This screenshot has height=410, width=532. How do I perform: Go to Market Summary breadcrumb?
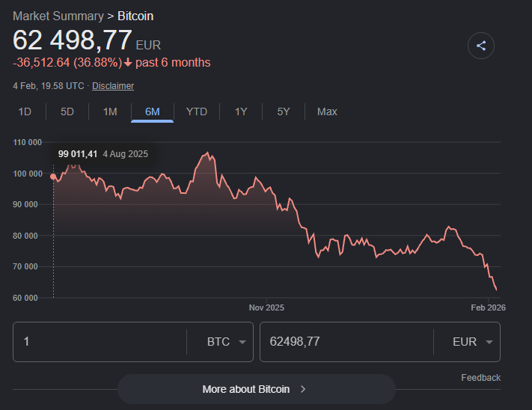click(58, 16)
